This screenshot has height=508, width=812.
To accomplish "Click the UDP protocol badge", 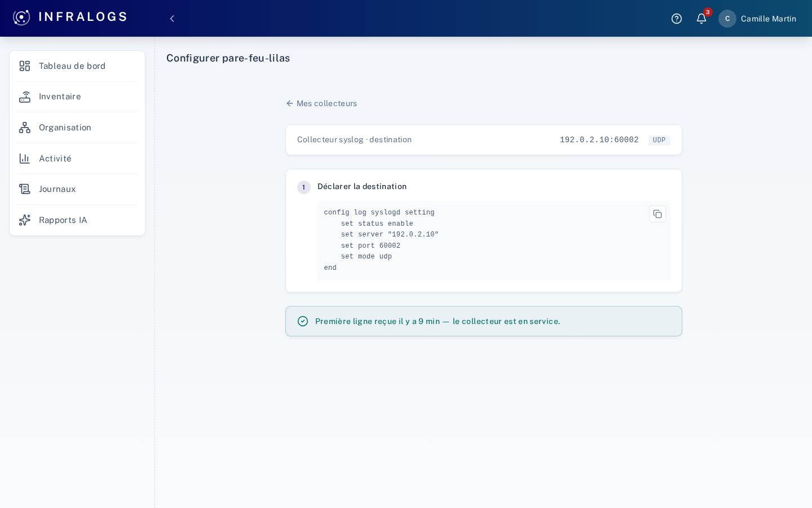I will (x=659, y=140).
